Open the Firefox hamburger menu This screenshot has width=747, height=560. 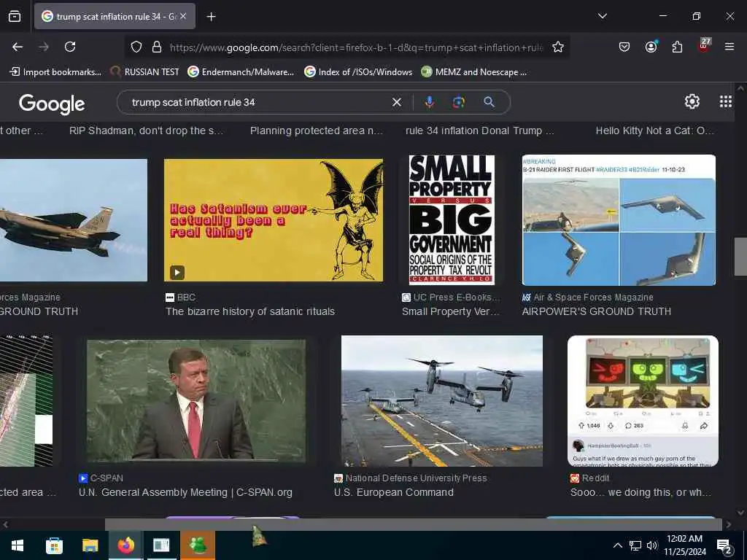pyautogui.click(x=729, y=47)
